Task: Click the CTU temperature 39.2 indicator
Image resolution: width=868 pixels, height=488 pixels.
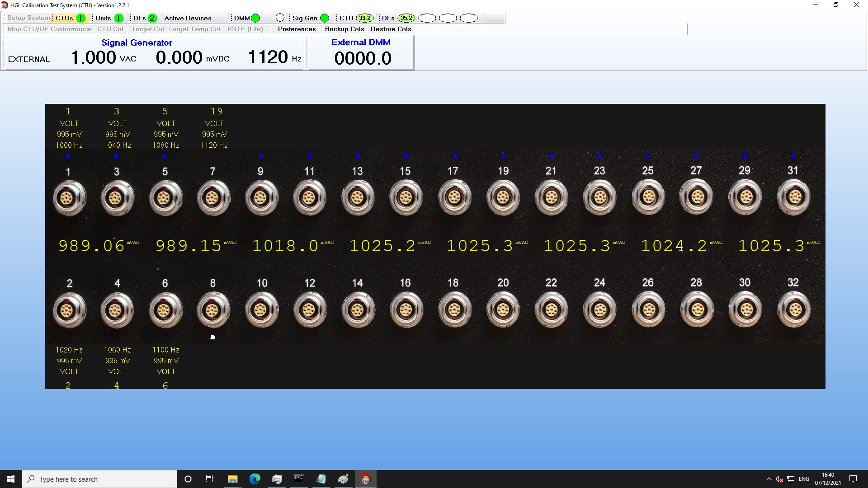Action: (364, 18)
